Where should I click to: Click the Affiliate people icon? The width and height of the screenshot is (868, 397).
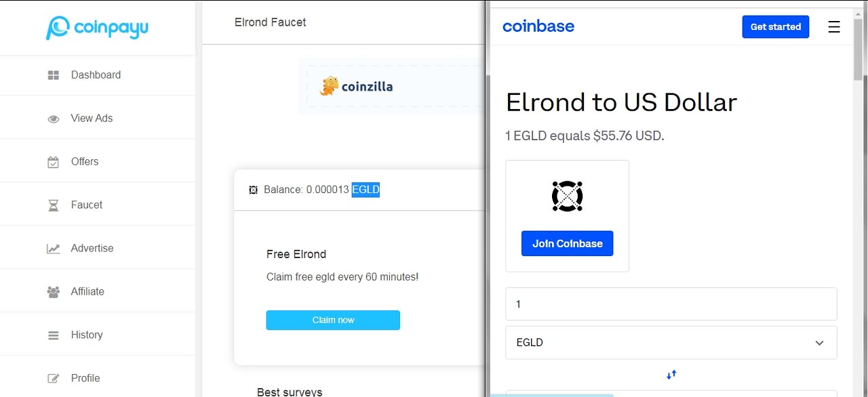pos(54,292)
